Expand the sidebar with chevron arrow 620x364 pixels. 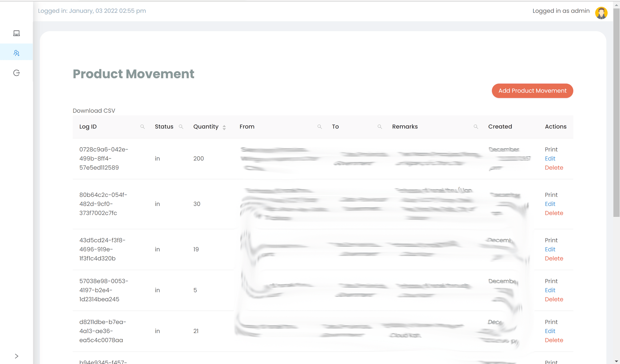[x=17, y=356]
